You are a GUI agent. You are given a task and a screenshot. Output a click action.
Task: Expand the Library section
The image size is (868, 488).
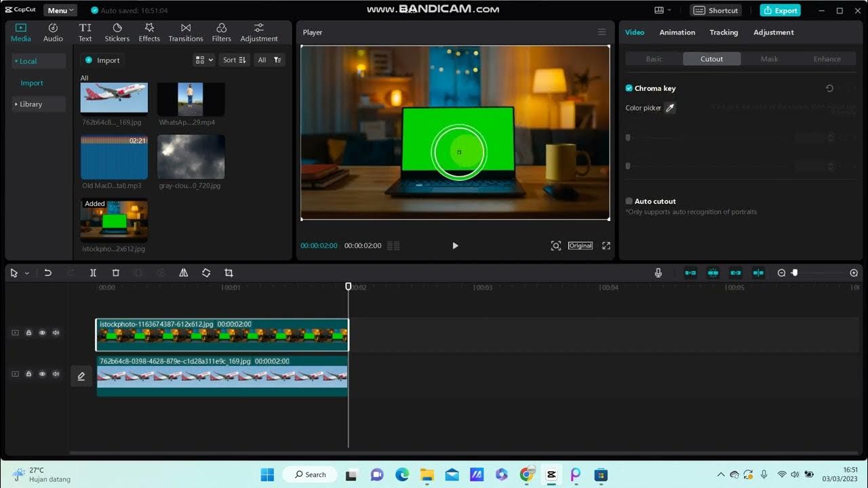point(39,104)
